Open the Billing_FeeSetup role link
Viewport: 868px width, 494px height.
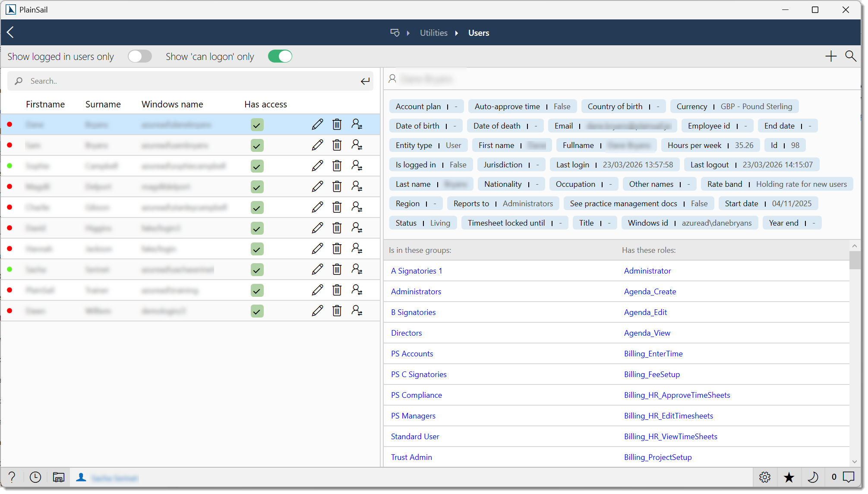coord(652,374)
